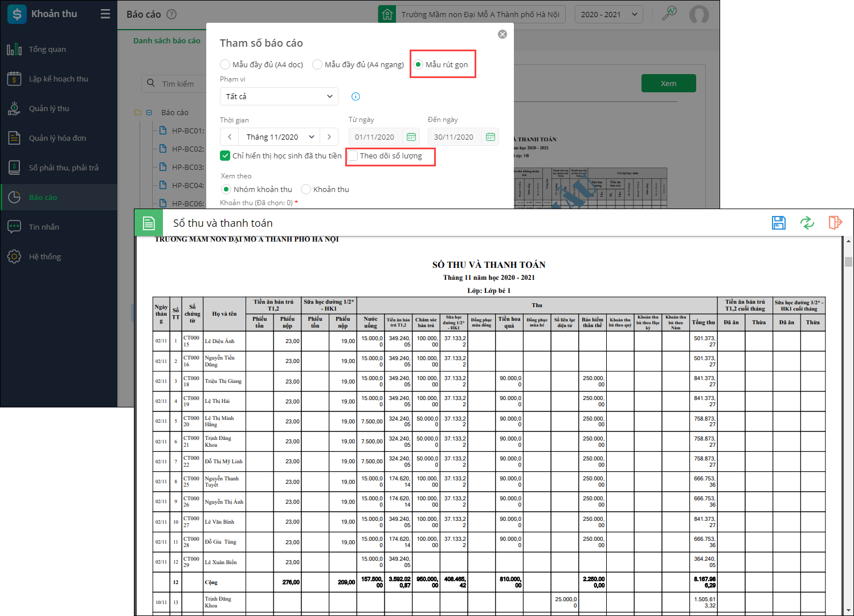
Task: Close the Tham số báo cáo dialog
Action: (x=502, y=34)
